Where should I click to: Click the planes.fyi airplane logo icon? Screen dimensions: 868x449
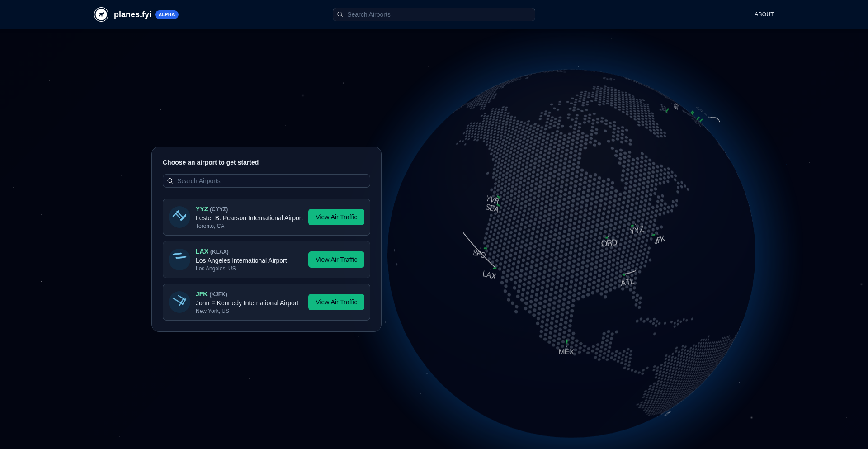pos(101,14)
